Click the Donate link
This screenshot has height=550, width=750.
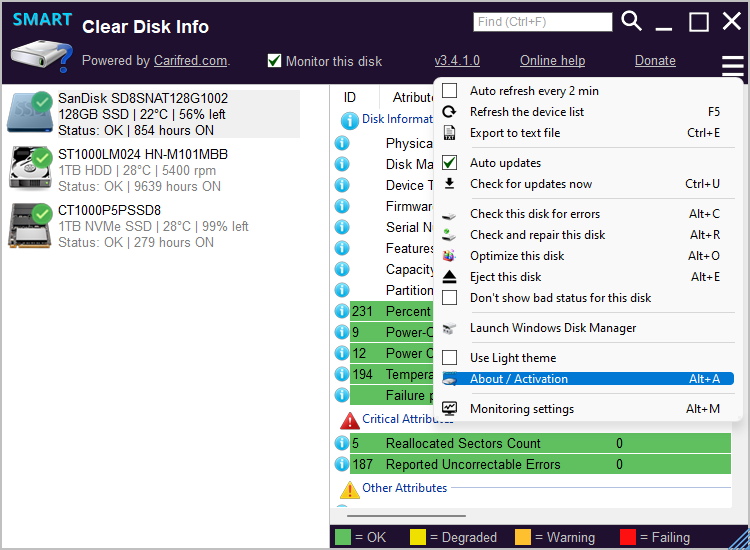click(x=655, y=61)
